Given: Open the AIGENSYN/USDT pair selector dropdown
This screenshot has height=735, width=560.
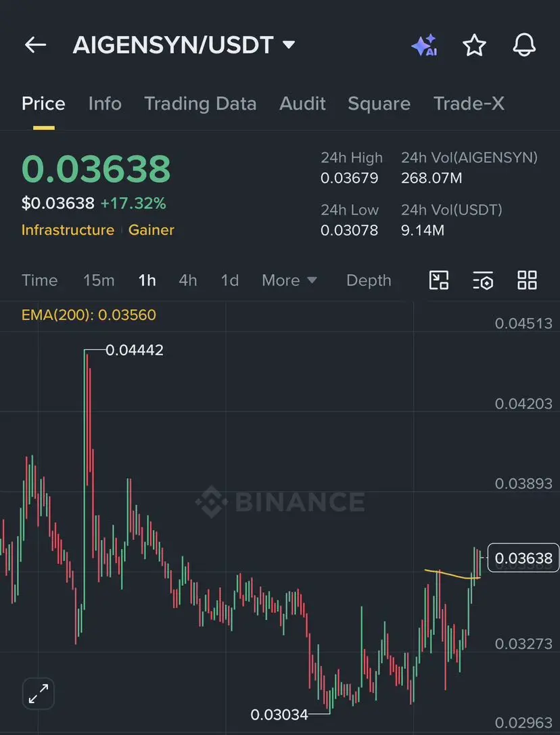Looking at the screenshot, I should pyautogui.click(x=184, y=45).
